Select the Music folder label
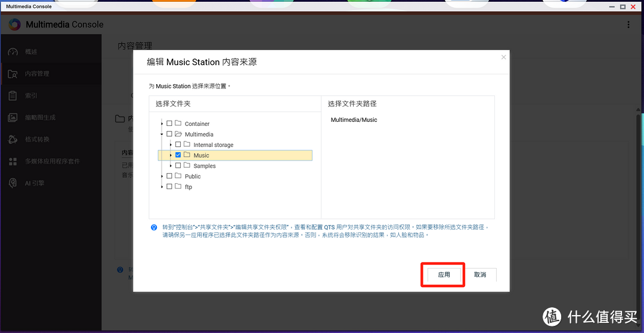 (202, 155)
